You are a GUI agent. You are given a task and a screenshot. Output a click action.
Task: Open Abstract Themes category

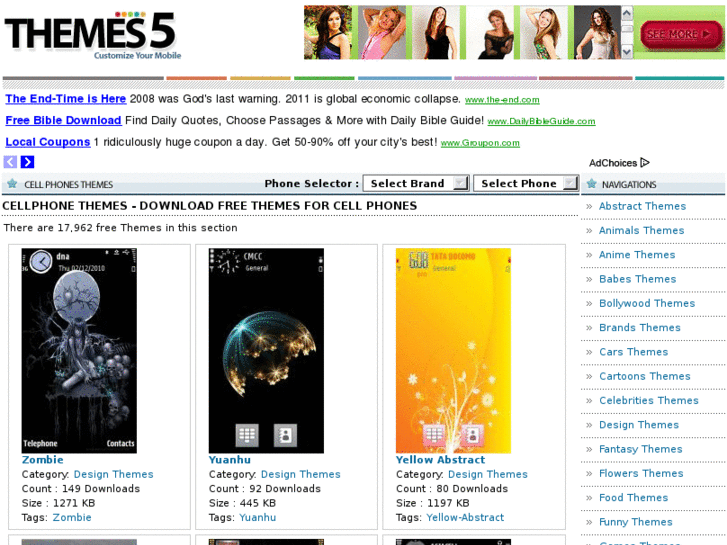tap(642, 206)
